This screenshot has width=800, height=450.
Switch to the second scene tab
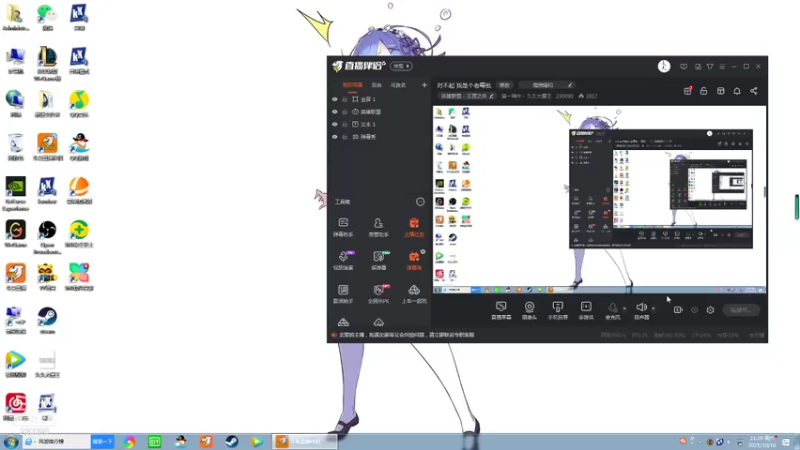pyautogui.click(x=377, y=85)
